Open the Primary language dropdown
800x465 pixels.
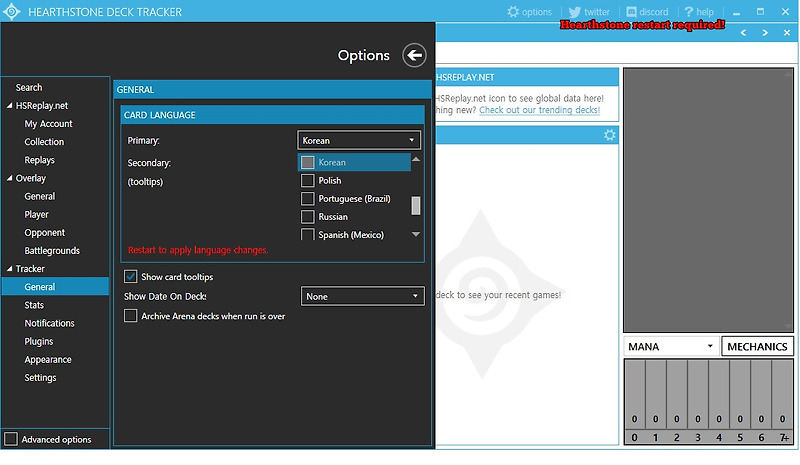(x=359, y=140)
